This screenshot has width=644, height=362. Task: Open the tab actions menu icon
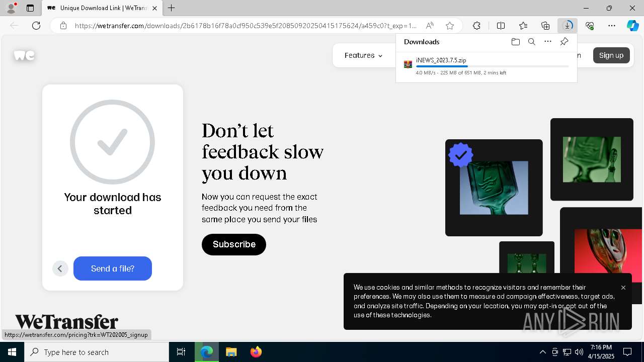tap(30, 8)
